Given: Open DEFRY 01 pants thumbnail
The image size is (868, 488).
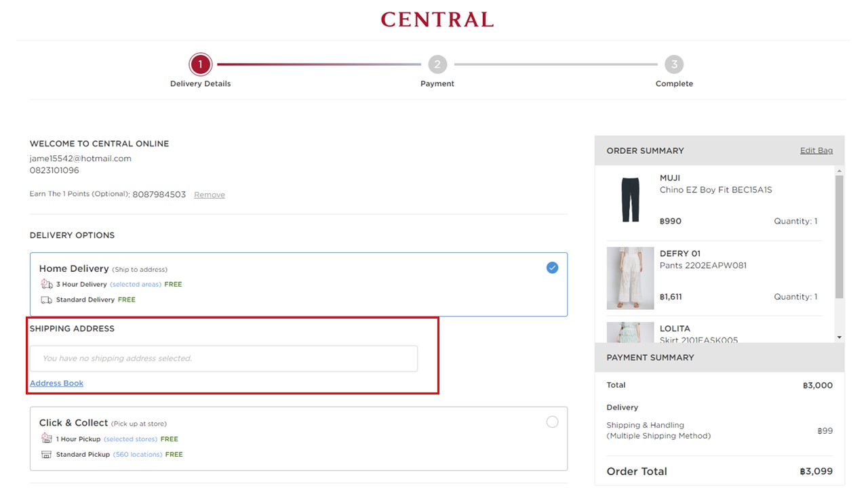Looking at the screenshot, I should (x=630, y=278).
